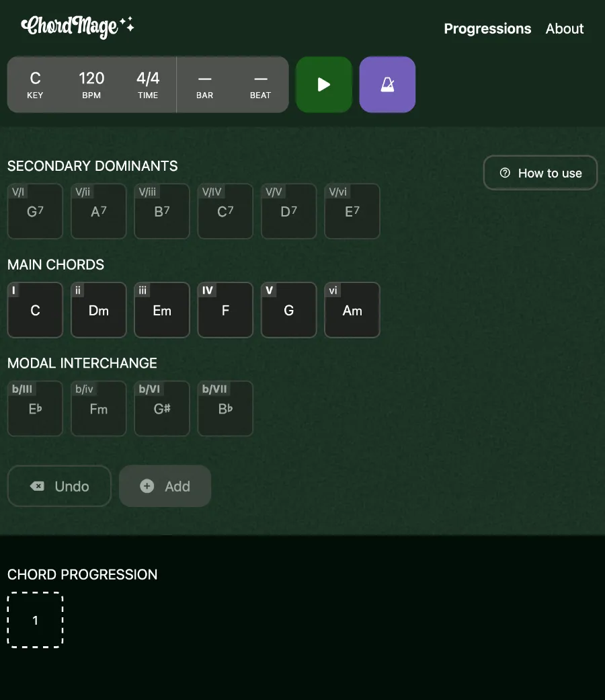This screenshot has width=605, height=700.
Task: Click the Key indicator showing C
Action: 35,84
